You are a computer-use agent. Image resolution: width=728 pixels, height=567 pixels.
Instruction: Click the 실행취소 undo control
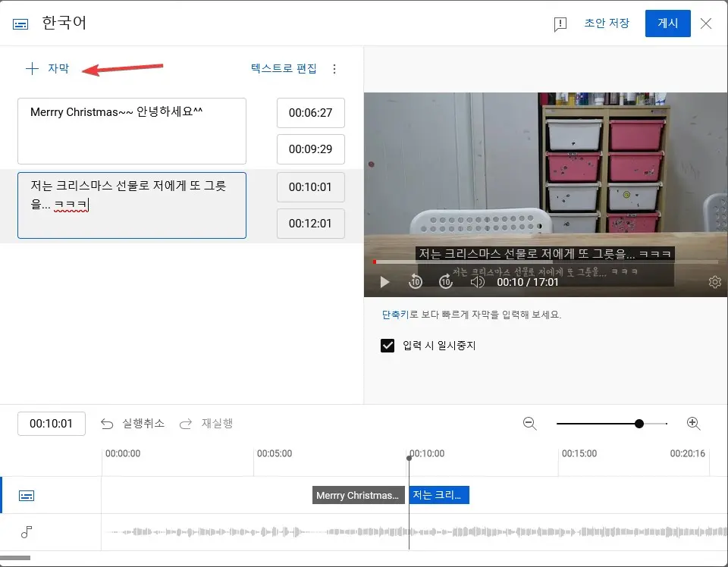[x=132, y=424]
